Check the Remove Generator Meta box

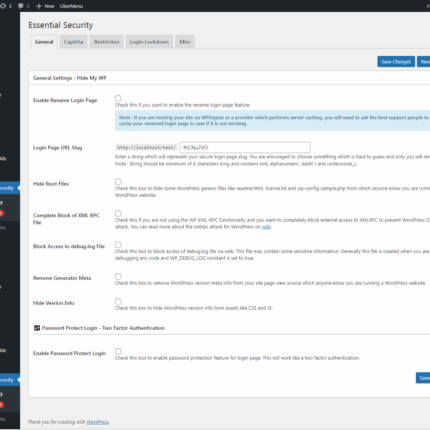pos(118,276)
